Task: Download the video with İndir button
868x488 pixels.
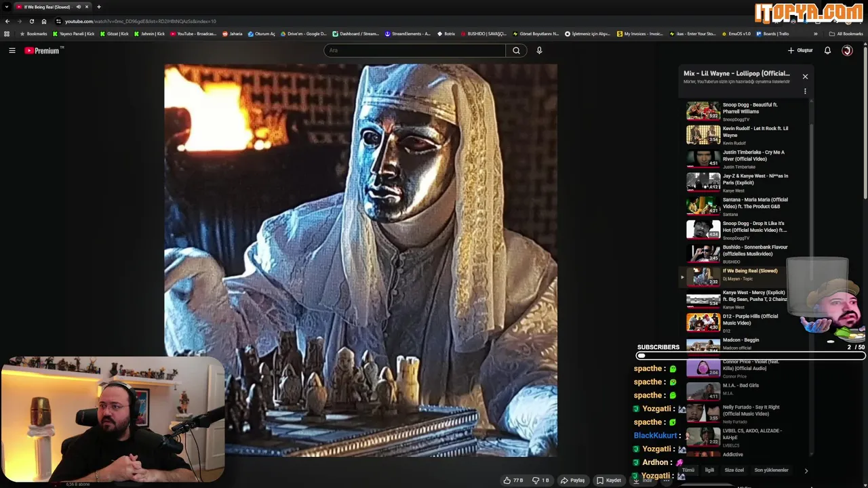Action: click(x=643, y=481)
